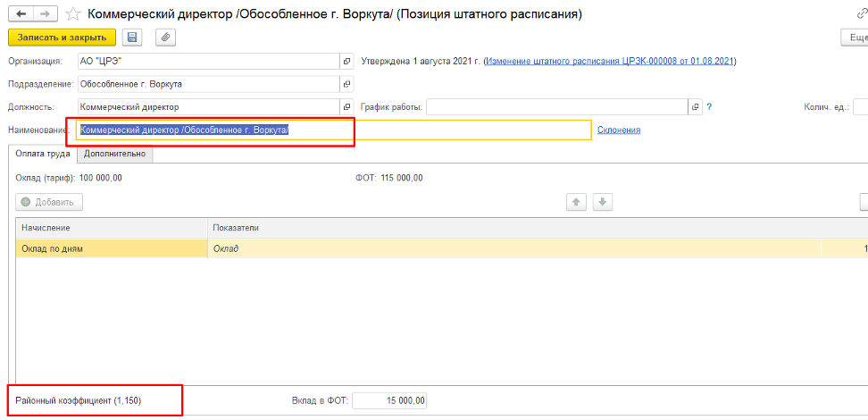Go forward with the right arrow

[47, 13]
